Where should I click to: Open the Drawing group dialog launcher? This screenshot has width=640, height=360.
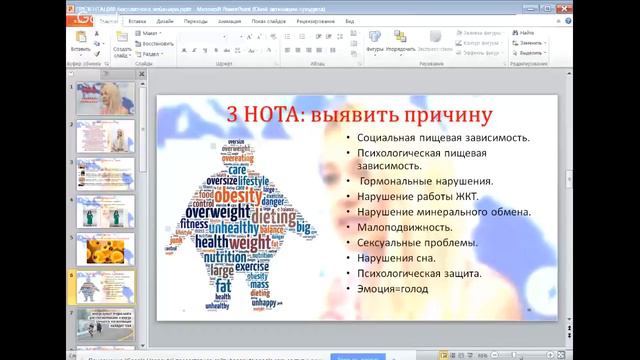[504, 64]
